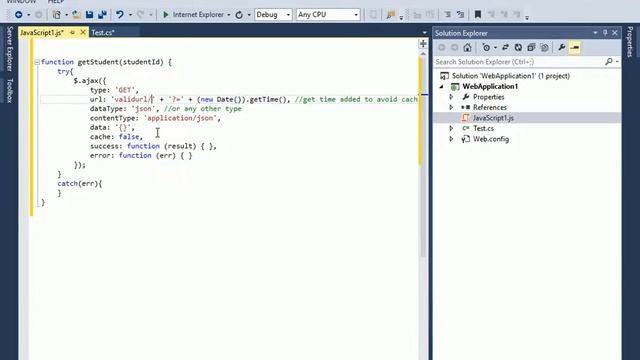Click the 'getStudent' function name in code
640x360 pixels.
click(x=98, y=62)
